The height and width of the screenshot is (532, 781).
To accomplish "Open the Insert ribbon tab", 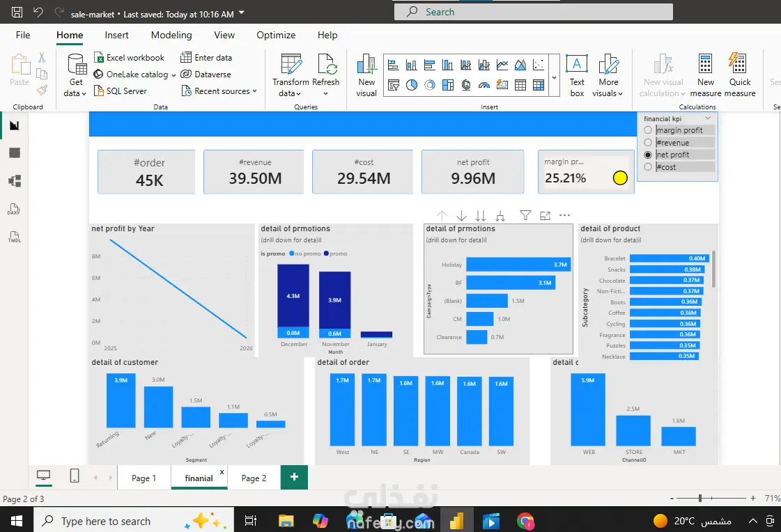I will point(116,35).
